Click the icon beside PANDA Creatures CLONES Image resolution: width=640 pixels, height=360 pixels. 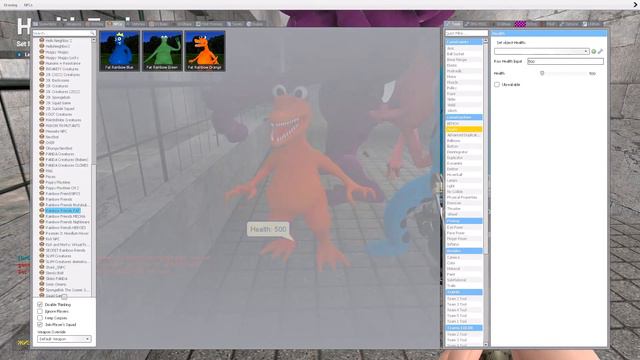(42, 165)
